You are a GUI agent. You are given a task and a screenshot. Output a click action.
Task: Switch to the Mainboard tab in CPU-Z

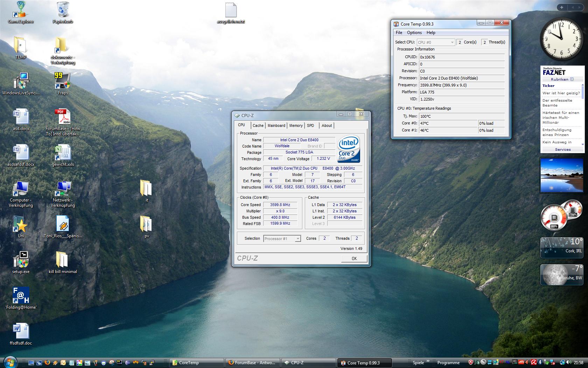pos(276,125)
